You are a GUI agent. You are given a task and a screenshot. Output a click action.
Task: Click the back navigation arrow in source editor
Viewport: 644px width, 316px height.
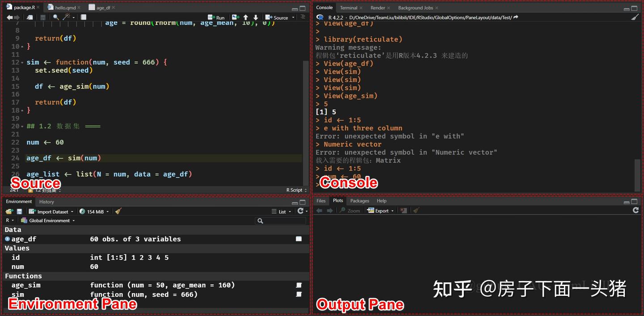[x=10, y=17]
